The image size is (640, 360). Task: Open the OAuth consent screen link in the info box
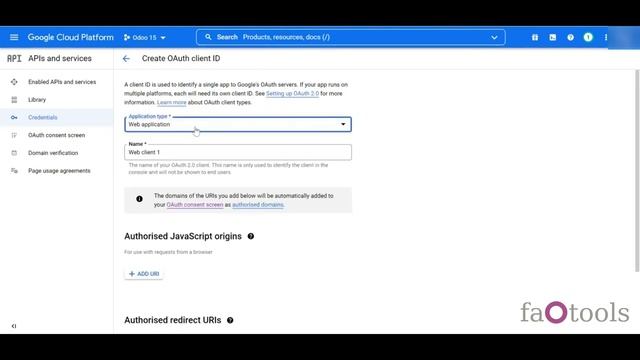(195, 205)
